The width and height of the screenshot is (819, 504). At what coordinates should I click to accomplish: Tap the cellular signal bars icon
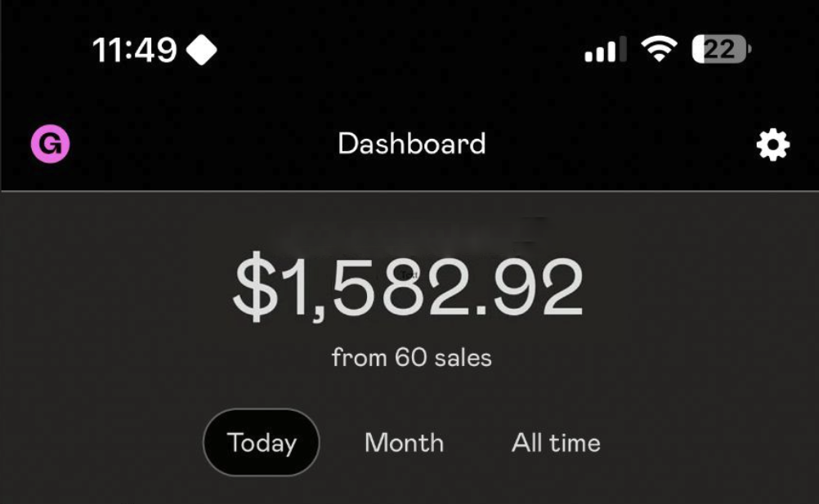pos(605,51)
